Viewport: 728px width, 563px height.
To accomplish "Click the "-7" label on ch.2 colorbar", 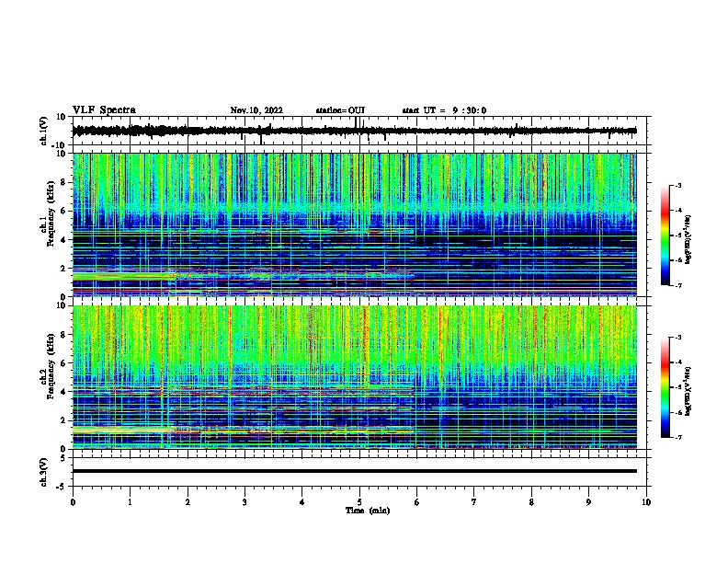I will pyautogui.click(x=678, y=438).
